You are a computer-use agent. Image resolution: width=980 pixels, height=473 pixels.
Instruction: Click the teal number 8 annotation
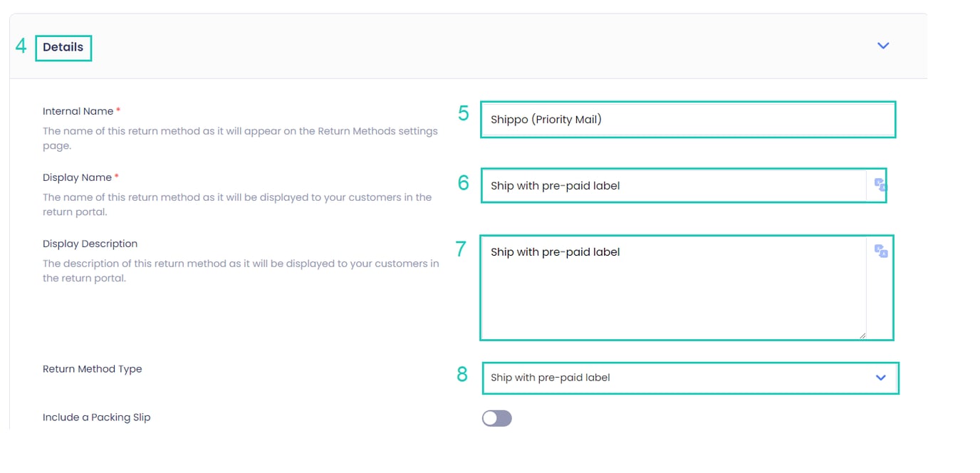(x=462, y=374)
